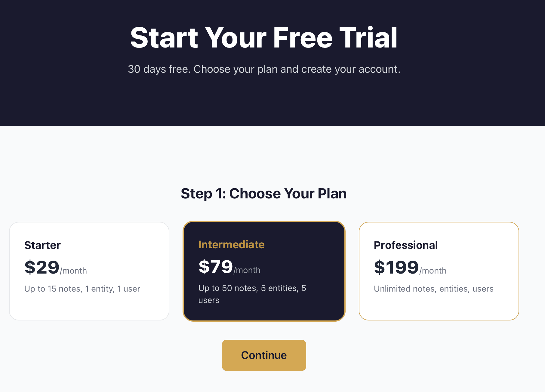Click '/month' label beside the $29 price

pos(73,271)
